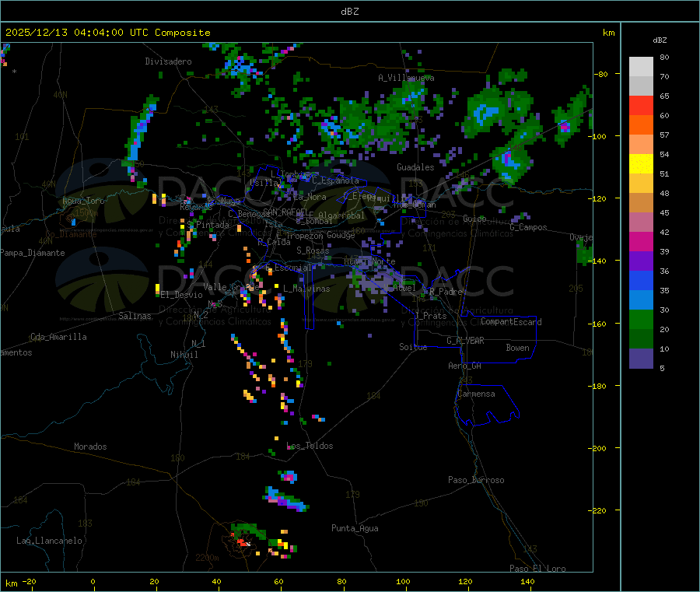Viewport: 700px width, 592px height.
Task: Click the Soitue place label
Action: coord(414,347)
